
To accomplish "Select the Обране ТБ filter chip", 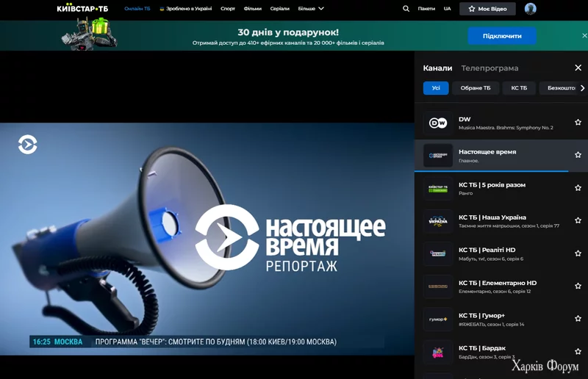I will 475,88.
